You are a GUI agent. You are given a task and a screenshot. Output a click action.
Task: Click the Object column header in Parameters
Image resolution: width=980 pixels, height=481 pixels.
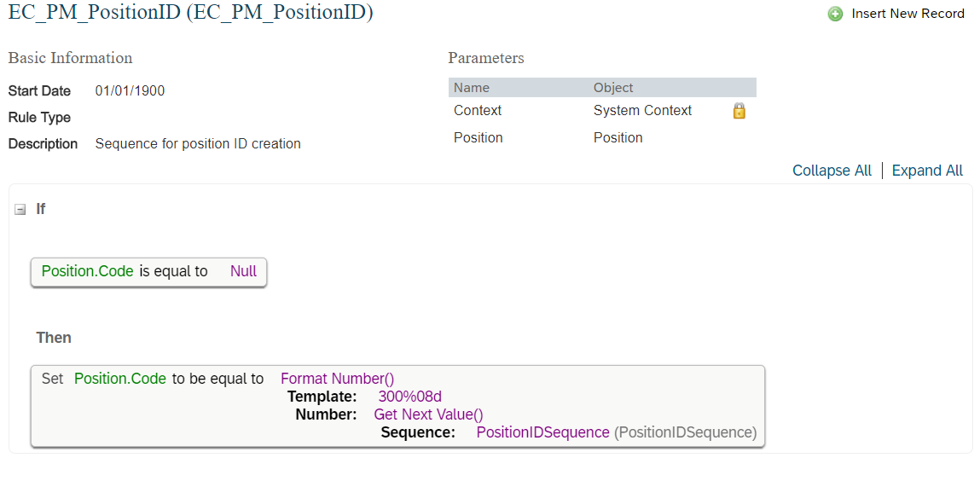pyautogui.click(x=613, y=88)
